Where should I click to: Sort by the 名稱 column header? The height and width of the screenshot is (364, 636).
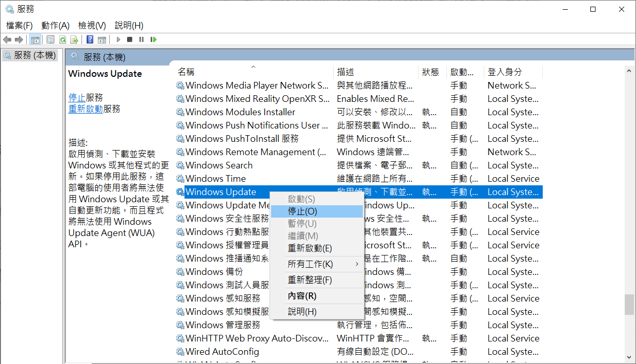[x=254, y=72]
